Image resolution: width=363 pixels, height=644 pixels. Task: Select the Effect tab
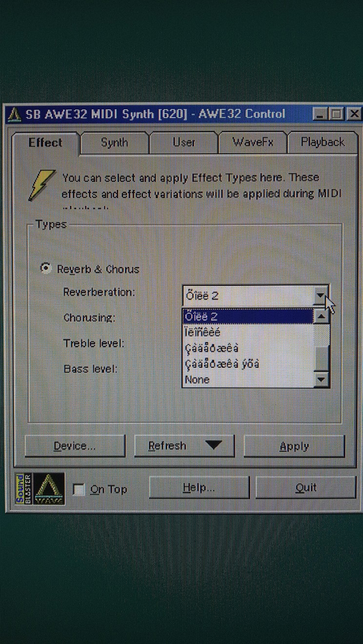click(45, 142)
